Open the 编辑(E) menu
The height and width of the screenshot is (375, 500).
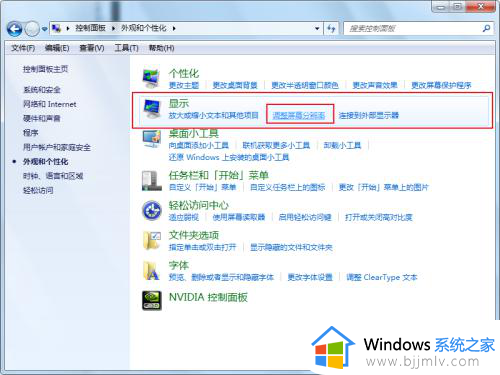pos(57,48)
